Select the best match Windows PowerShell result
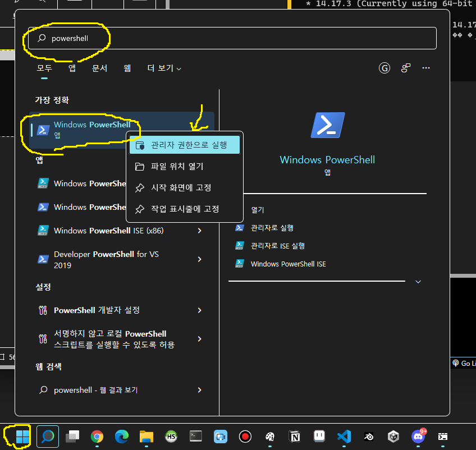This screenshot has height=450, width=476. tap(121, 130)
